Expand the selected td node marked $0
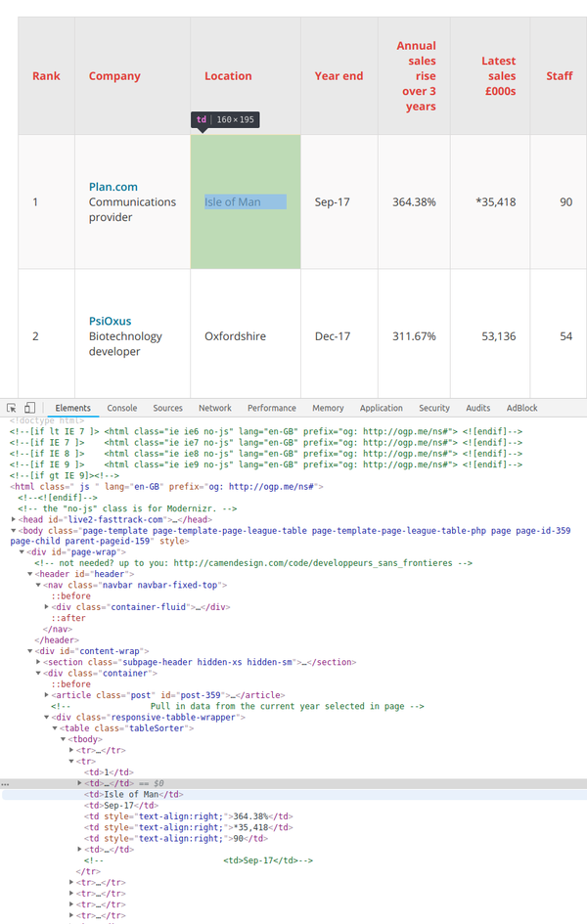This screenshot has height=924, width=587. (79, 783)
